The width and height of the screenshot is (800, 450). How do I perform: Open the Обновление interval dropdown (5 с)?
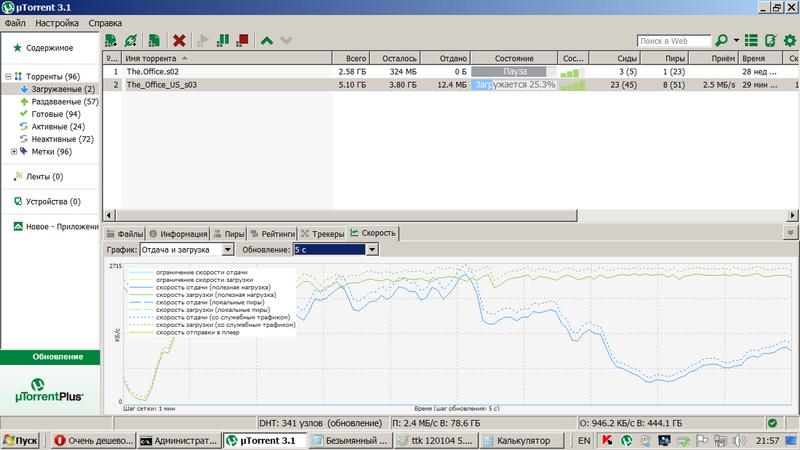point(336,249)
